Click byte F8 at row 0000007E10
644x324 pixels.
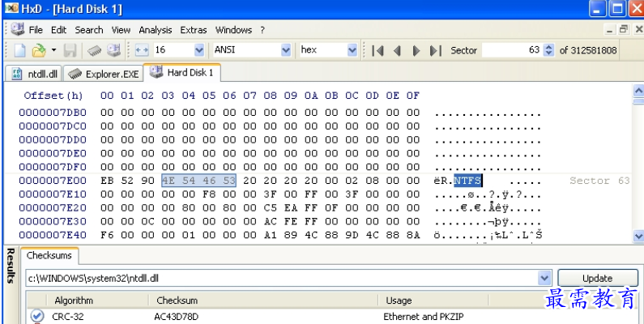point(209,194)
